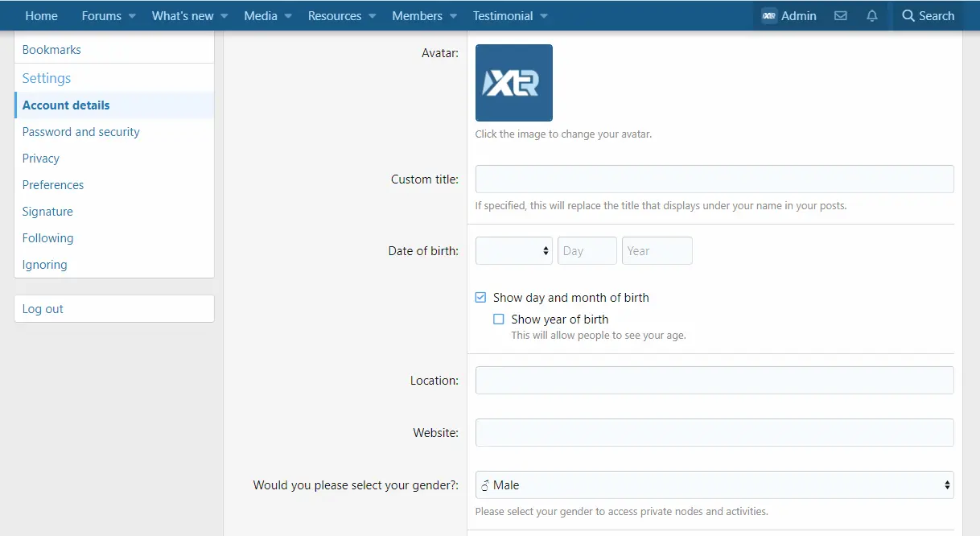Viewport: 980px width, 536px height.
Task: Expand the Media dropdown arrow
Action: [x=288, y=16]
